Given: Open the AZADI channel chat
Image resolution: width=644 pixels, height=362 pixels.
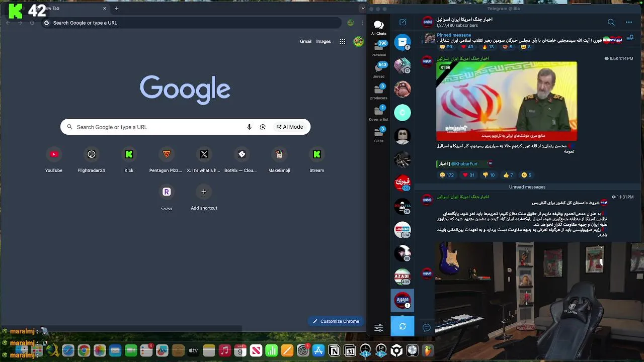Looking at the screenshot, I should click(x=403, y=277).
